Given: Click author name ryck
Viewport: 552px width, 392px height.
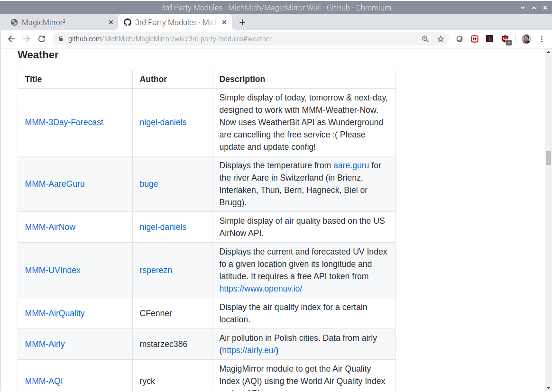Looking at the screenshot, I should click(147, 381).
